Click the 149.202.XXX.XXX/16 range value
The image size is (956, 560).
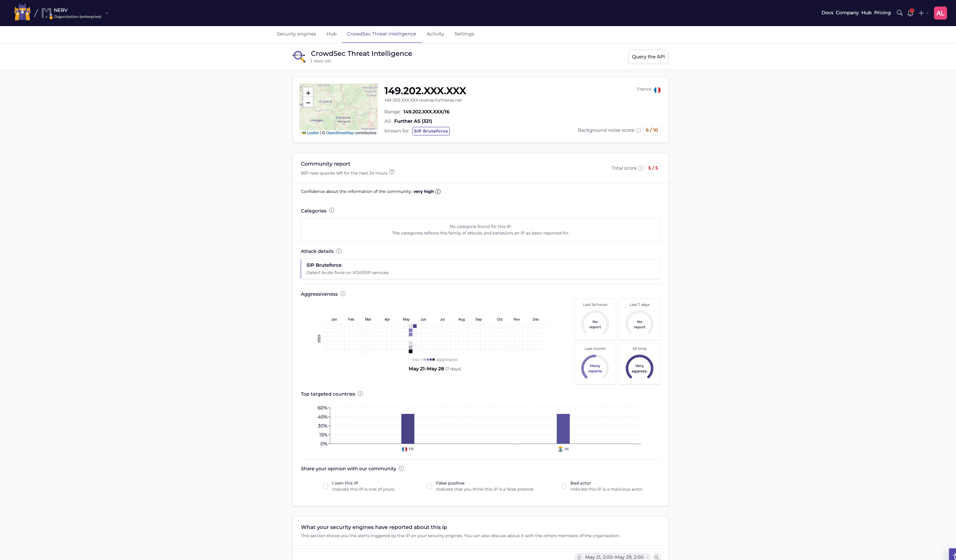(x=426, y=112)
